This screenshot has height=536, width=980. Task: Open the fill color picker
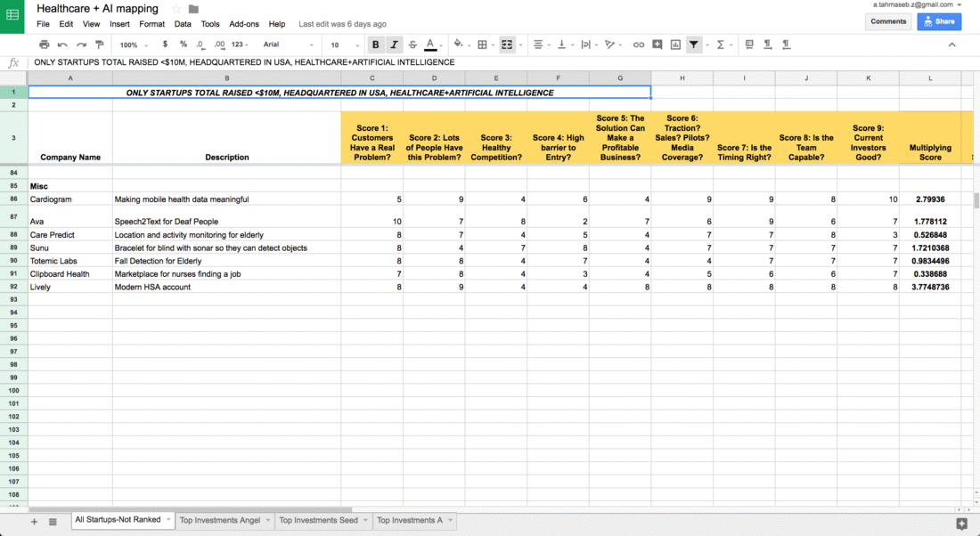pos(458,45)
